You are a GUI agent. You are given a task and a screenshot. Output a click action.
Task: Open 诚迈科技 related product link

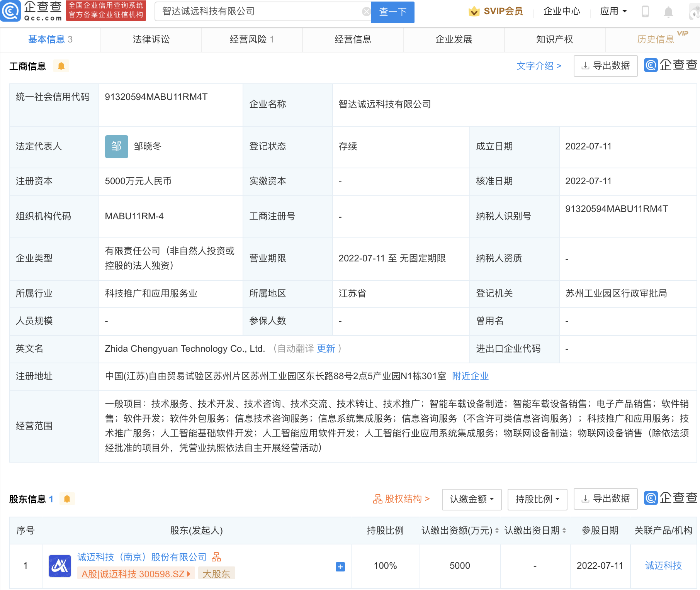[663, 566]
